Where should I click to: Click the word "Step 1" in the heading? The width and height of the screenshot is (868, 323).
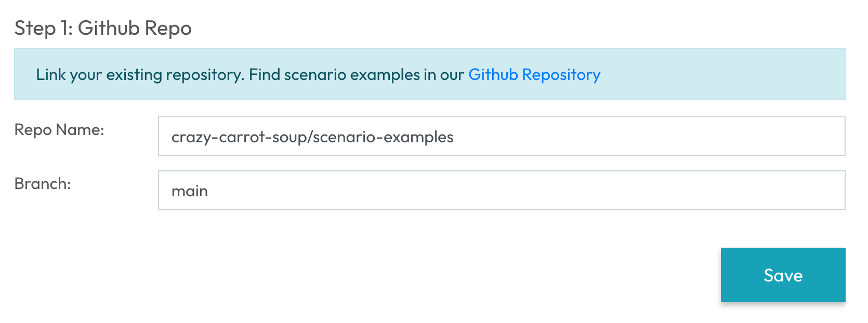point(44,28)
